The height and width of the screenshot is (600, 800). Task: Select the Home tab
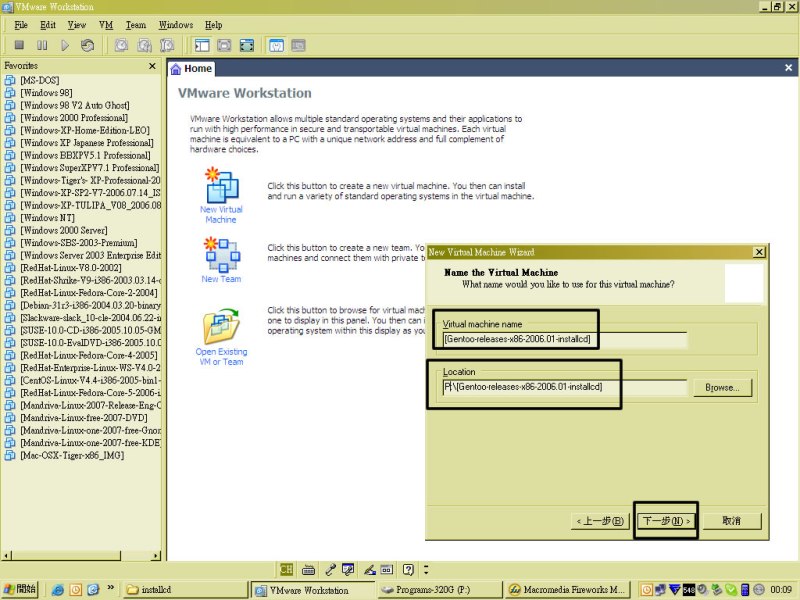[x=191, y=68]
